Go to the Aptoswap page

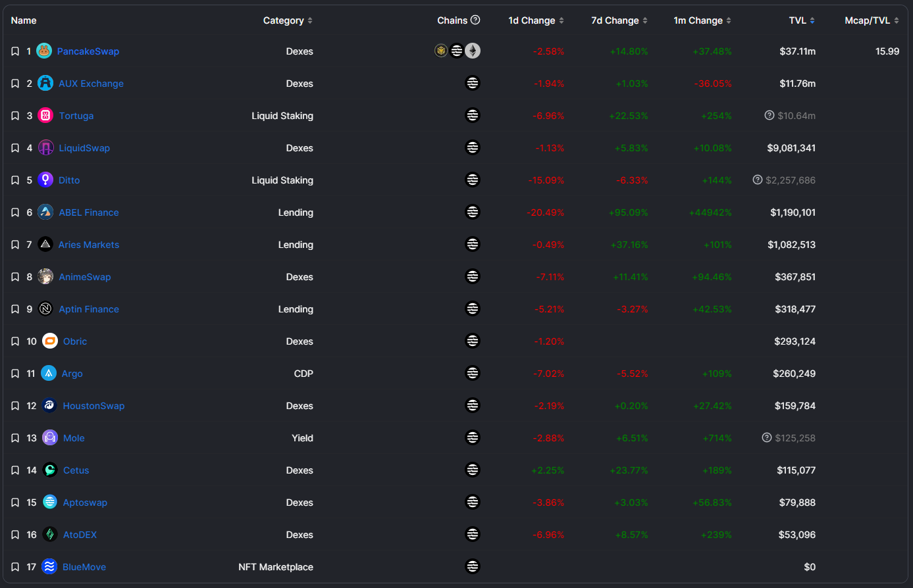85,502
